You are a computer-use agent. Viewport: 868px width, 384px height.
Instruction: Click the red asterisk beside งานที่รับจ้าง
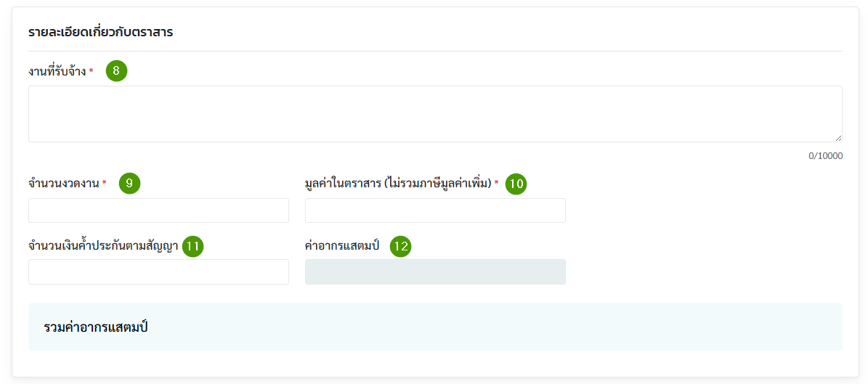click(x=91, y=72)
